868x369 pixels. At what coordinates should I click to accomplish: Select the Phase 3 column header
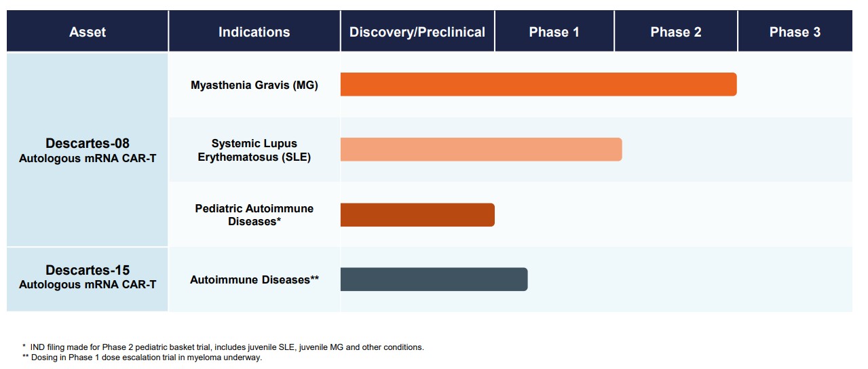click(x=795, y=32)
